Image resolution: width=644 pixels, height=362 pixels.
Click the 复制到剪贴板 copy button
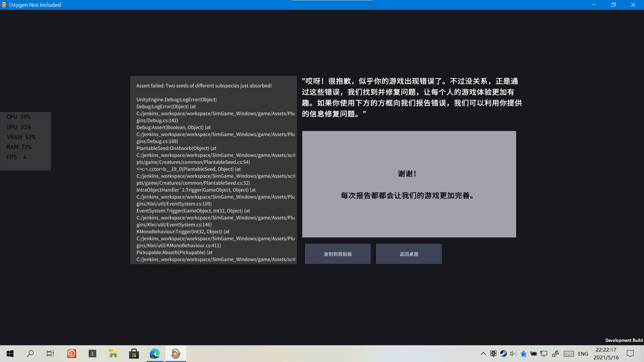pos(337,254)
